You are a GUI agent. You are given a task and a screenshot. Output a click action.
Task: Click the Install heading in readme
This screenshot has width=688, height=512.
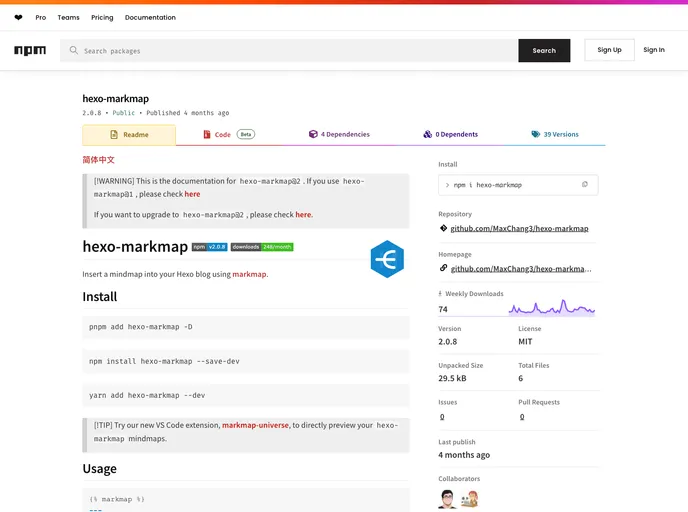click(100, 297)
